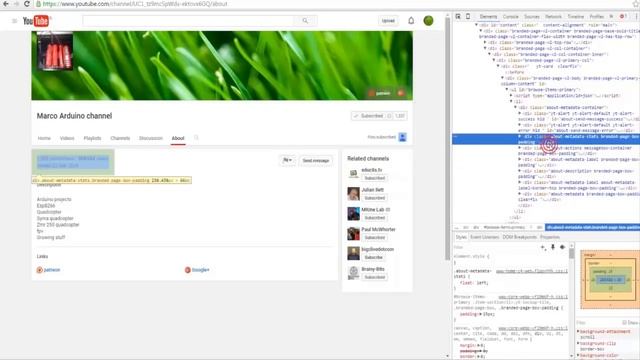Viewport: 640px width, 360px height.
Task: Activate DevTools inspect element picker
Action: pyautogui.click(x=458, y=16)
